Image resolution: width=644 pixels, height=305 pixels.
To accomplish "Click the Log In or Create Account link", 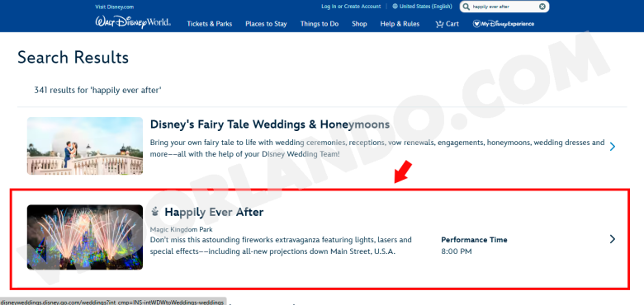I will point(351,7).
